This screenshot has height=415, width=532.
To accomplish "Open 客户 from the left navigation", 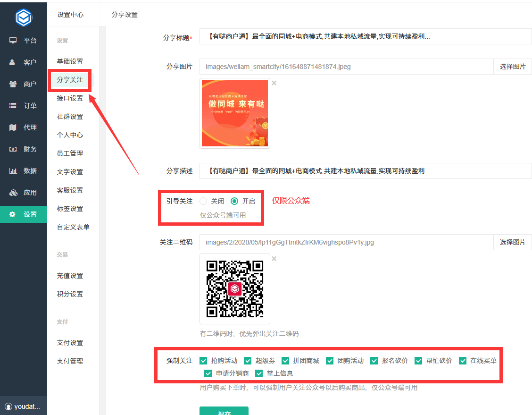I will tap(24, 62).
